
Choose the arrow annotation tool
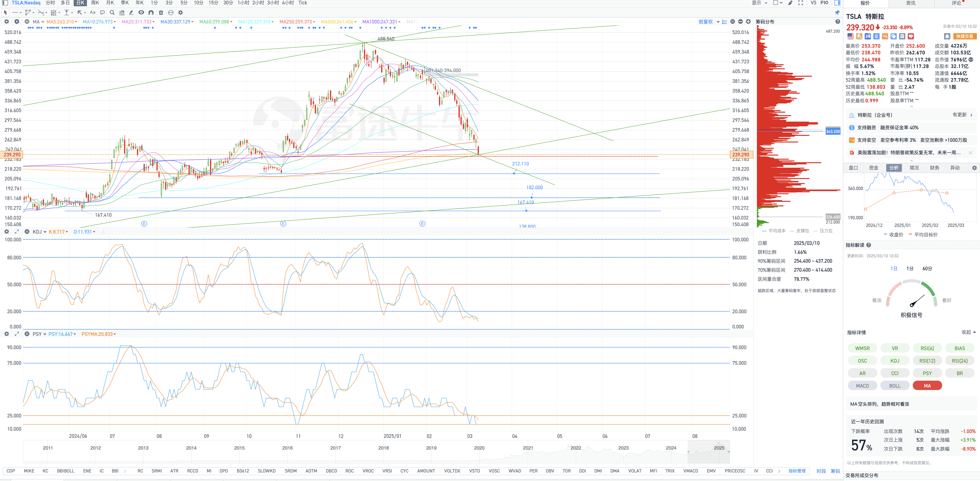pos(80,12)
